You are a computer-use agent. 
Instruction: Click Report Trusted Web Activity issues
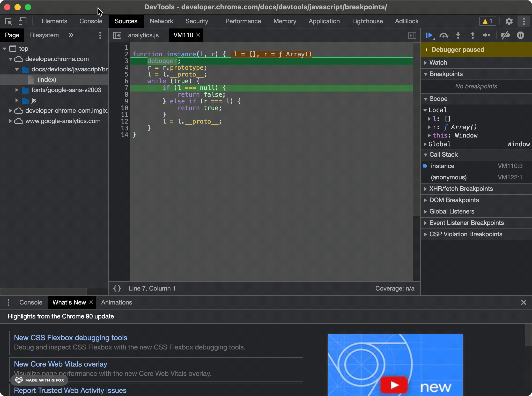(x=70, y=390)
